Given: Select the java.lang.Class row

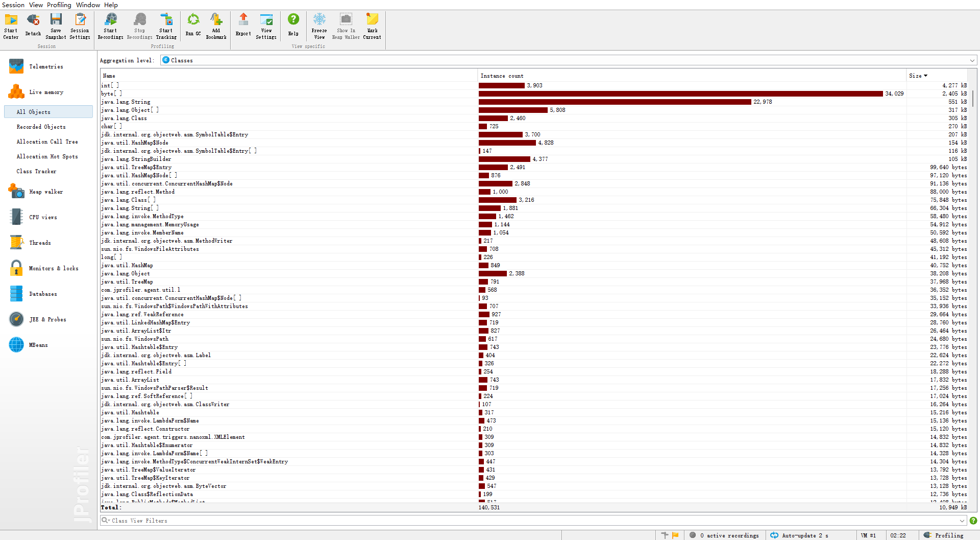Looking at the screenshot, I should (x=534, y=118).
